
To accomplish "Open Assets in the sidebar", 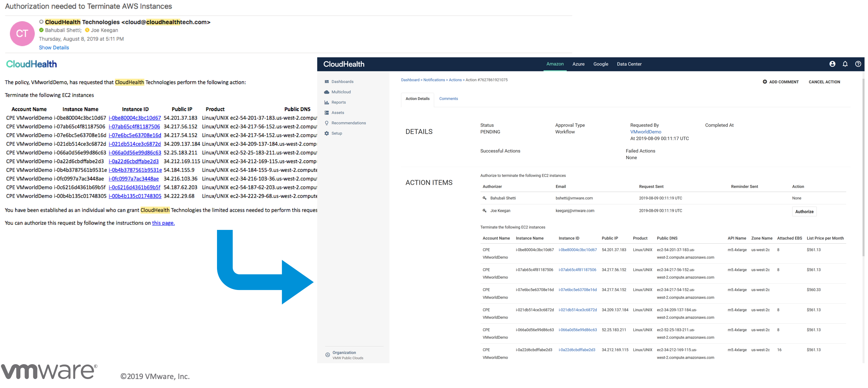I will (x=338, y=113).
